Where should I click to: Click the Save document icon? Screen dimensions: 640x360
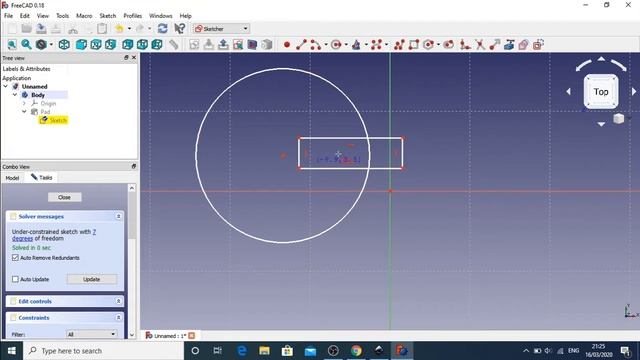41,29
